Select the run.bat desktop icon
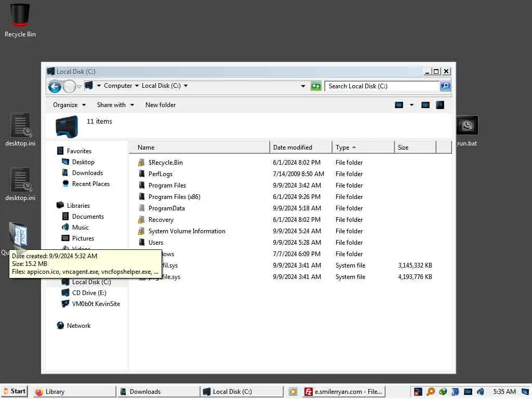Viewport: 532px width, 399px height. pyautogui.click(x=467, y=131)
